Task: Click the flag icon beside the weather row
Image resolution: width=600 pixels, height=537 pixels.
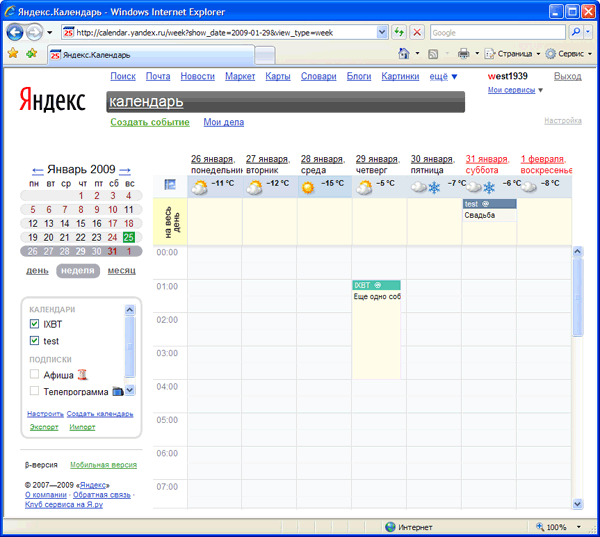Action: tap(170, 184)
